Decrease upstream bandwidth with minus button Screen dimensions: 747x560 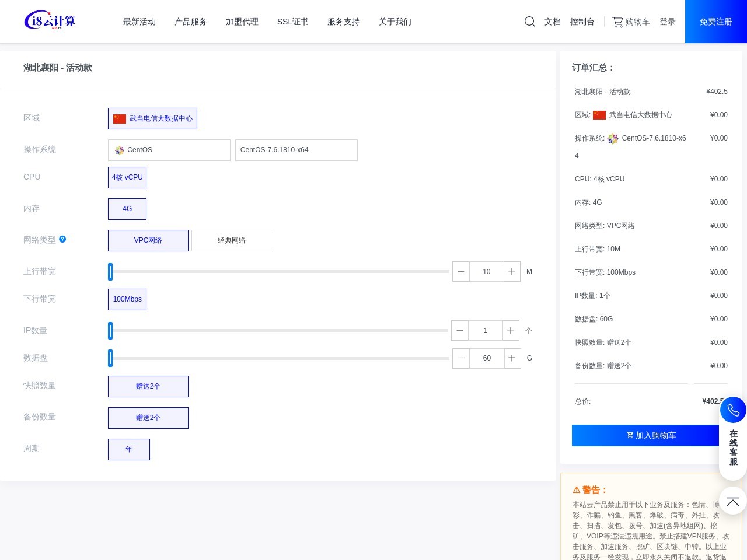click(461, 271)
